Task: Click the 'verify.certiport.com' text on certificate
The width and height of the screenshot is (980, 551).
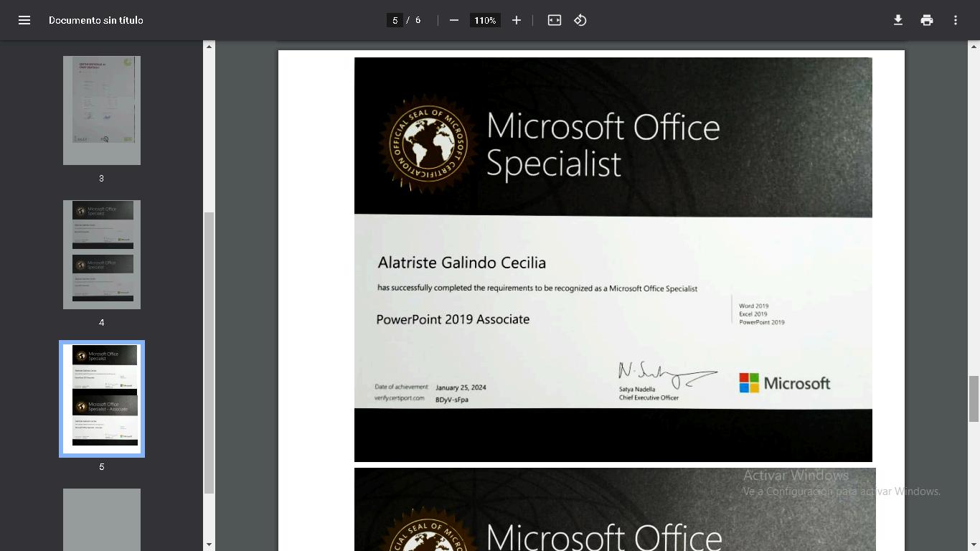Action: point(400,398)
